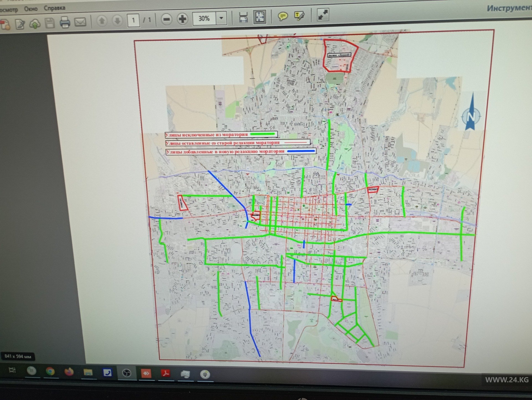Zoom in with the plus button
The width and height of the screenshot is (532, 400).
click(182, 19)
